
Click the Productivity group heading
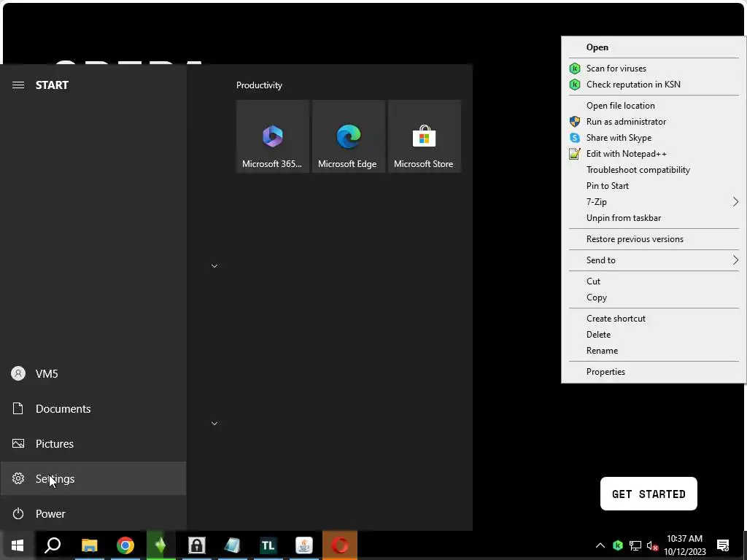click(259, 85)
